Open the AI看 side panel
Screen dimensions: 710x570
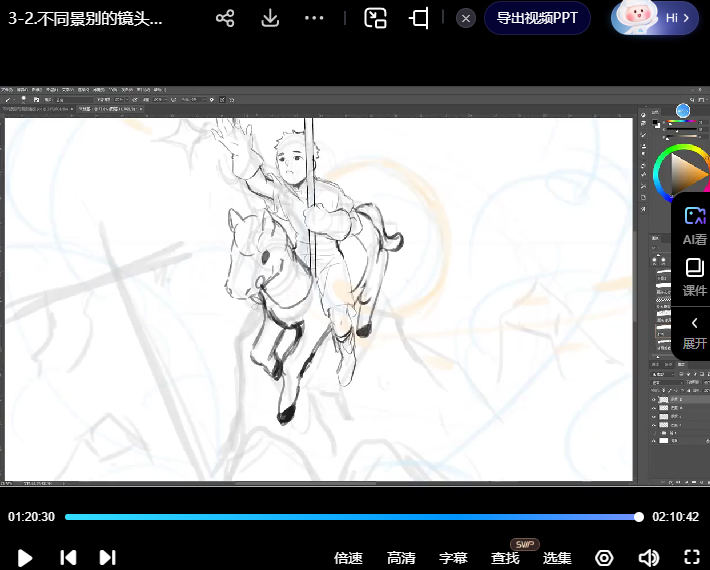click(694, 226)
